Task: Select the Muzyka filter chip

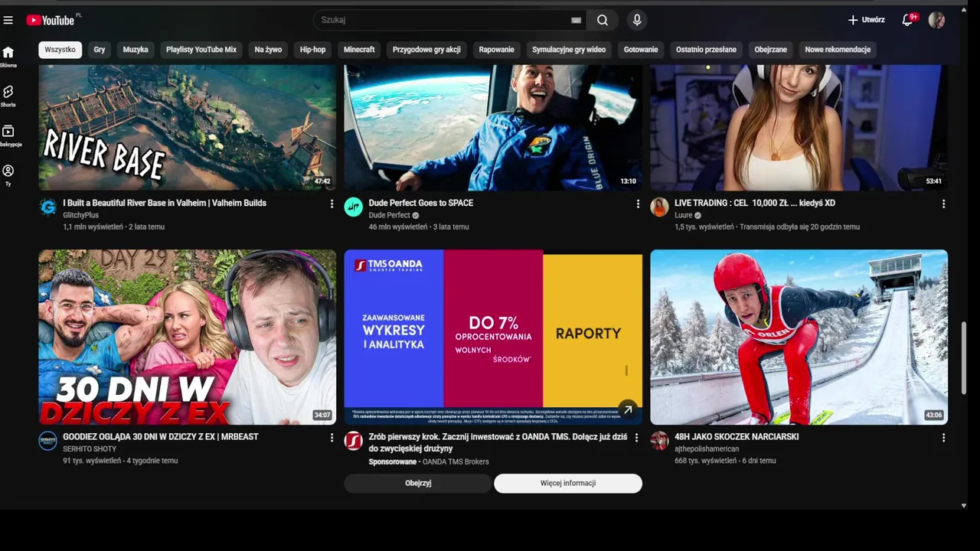Action: pos(136,50)
